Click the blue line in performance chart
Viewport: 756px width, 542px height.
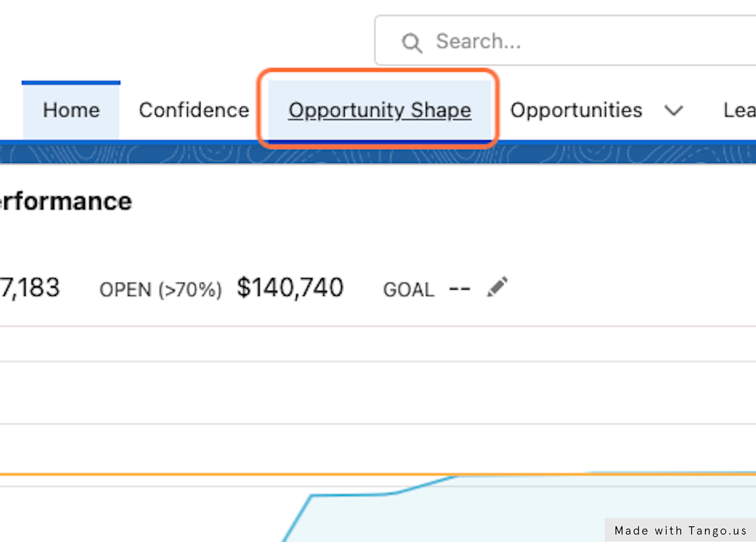click(x=353, y=495)
